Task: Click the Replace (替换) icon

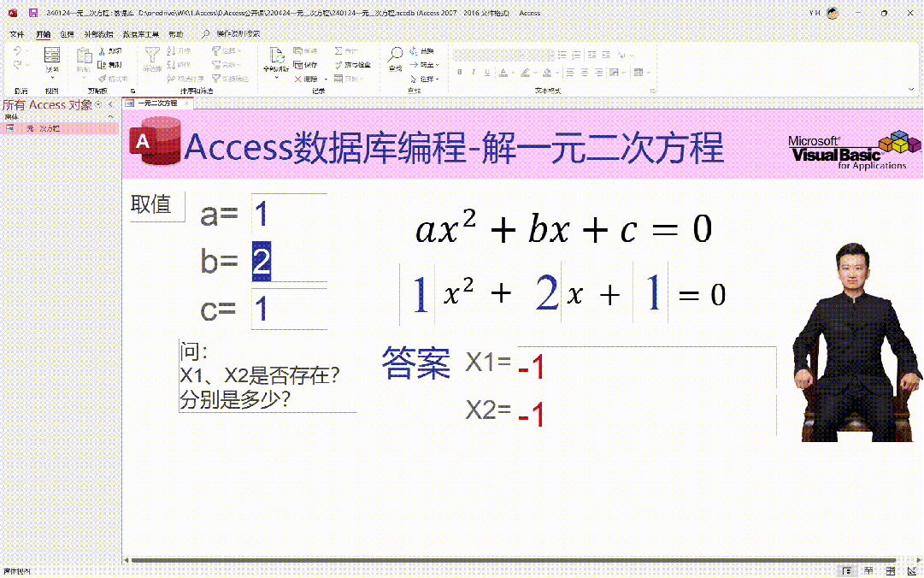Action: pos(414,51)
